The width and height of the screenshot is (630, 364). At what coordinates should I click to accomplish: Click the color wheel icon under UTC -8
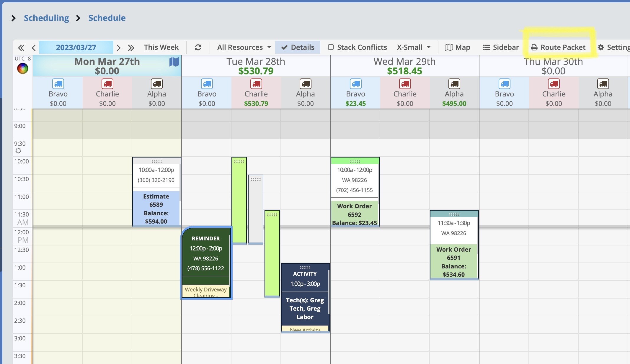22,69
